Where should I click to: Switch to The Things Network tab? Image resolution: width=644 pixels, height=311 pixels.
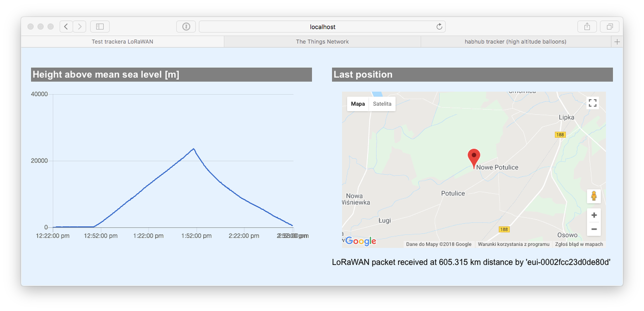[322, 42]
